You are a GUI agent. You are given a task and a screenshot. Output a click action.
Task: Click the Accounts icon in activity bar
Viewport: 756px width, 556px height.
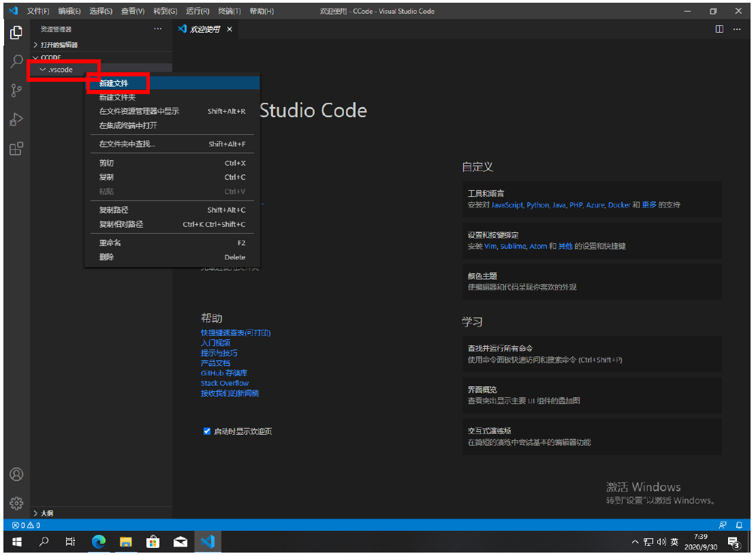(x=16, y=474)
